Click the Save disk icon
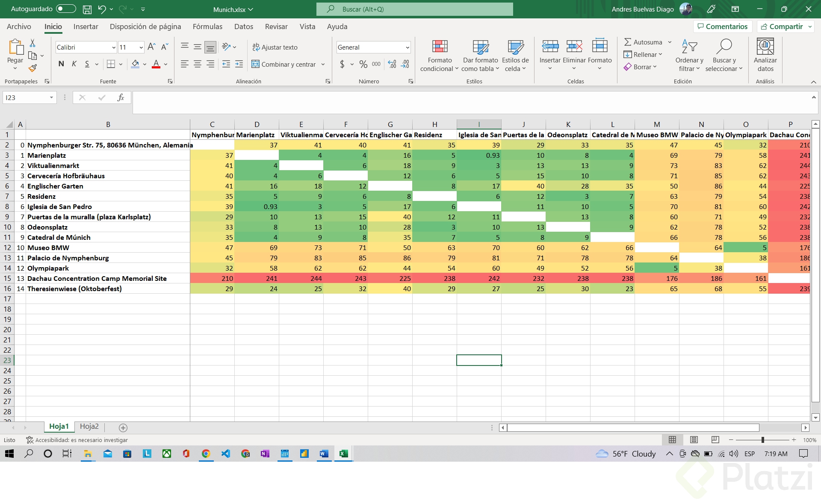This screenshot has width=821, height=504. (x=87, y=9)
